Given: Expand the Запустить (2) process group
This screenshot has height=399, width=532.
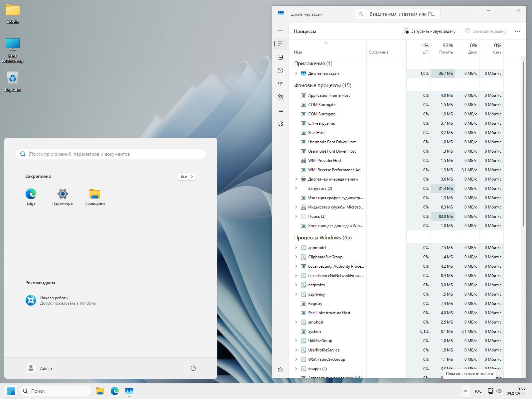Looking at the screenshot, I should point(296,189).
